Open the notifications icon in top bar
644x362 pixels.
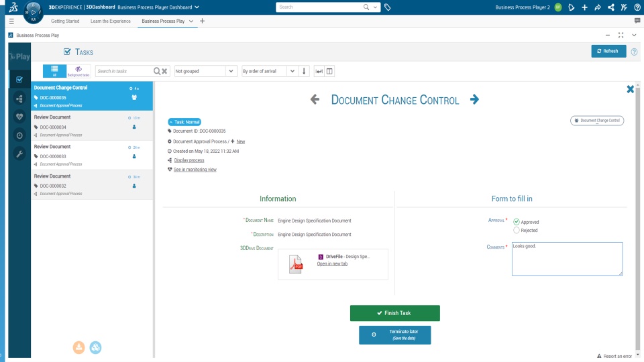pyautogui.click(x=572, y=7)
